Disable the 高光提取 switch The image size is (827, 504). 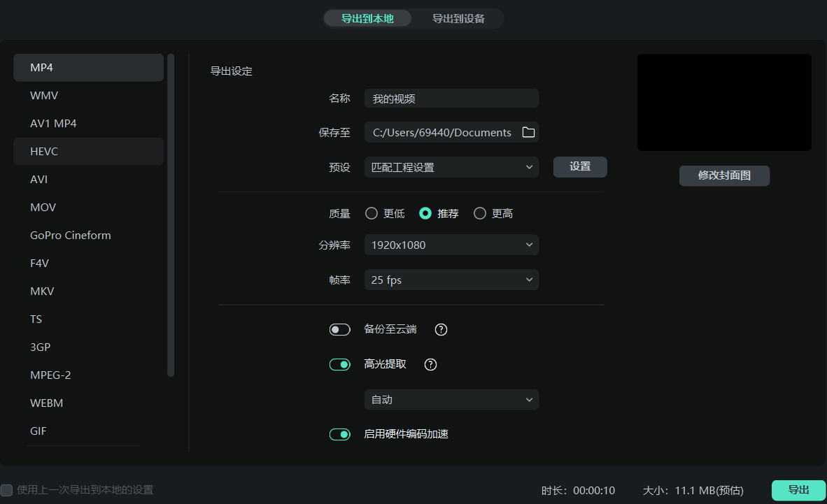pyautogui.click(x=339, y=364)
